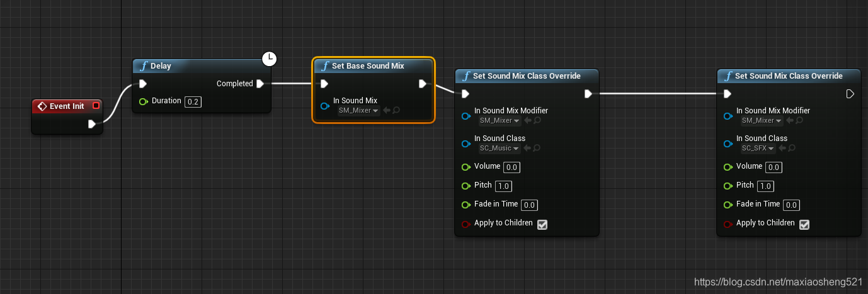Screen dimensions: 868x294
Task: Open SM_Mixer dropdown in Set Base Sound Mix
Action: coord(359,111)
